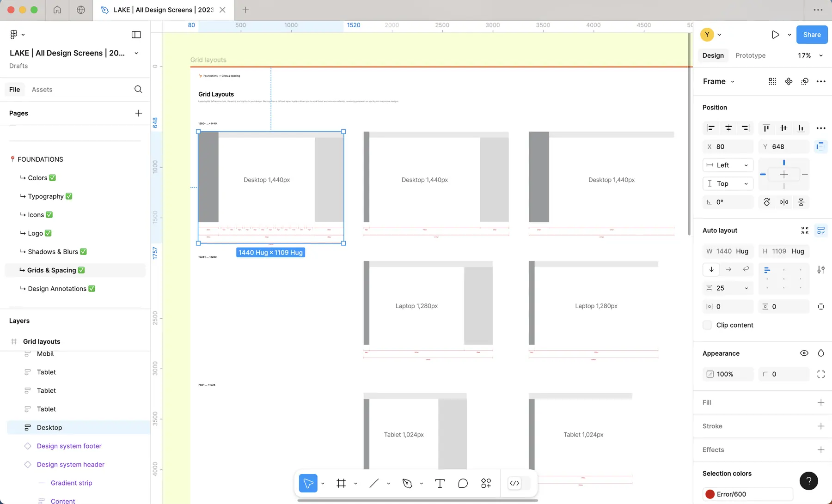This screenshot has height=504, width=832.
Task: Align horizontal centers icon
Action: [728, 128]
